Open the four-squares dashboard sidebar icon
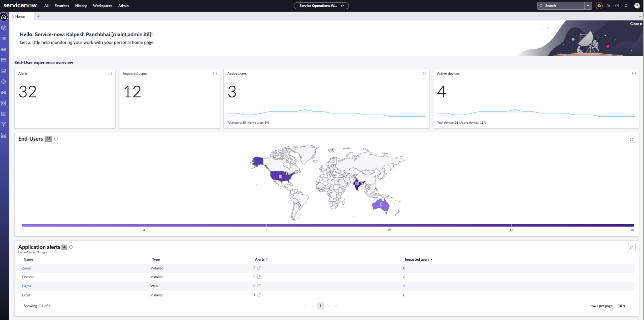644x320 pixels. [x=4, y=103]
